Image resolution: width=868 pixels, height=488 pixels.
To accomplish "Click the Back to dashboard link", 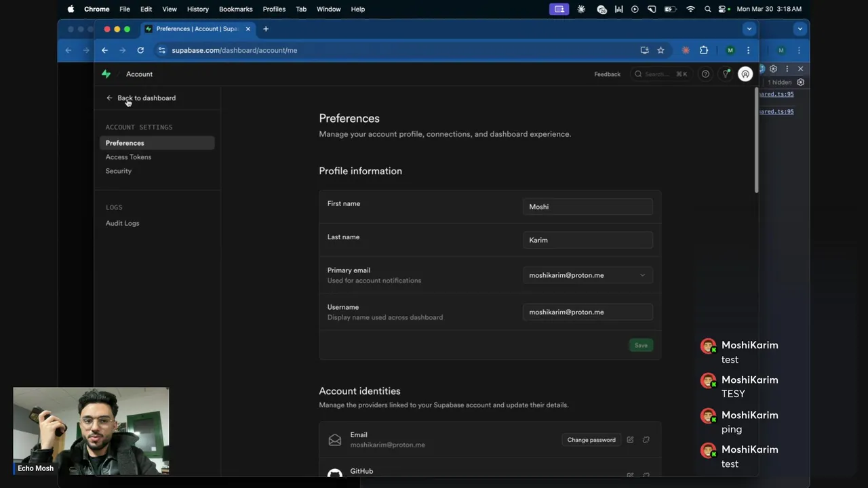I will pyautogui.click(x=146, y=98).
